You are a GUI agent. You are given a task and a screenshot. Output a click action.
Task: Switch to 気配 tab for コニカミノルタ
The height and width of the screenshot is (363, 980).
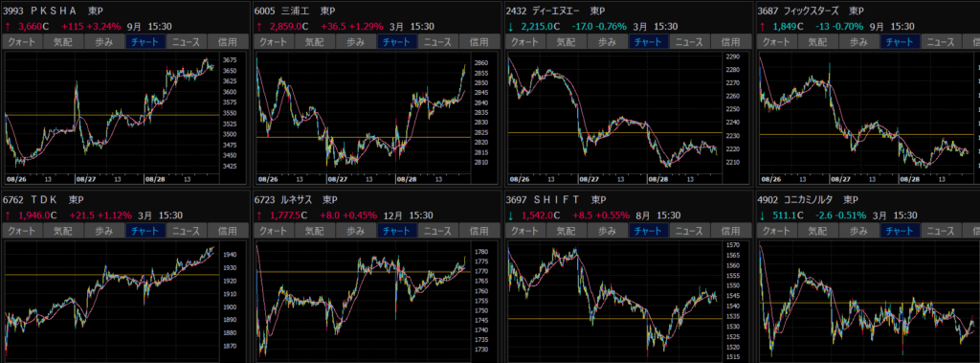817,231
